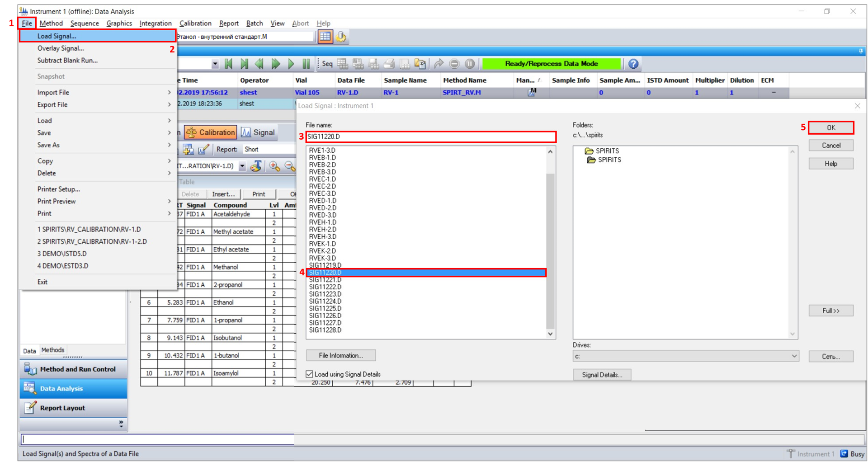This screenshot has width=868, height=462.
Task: Select the Signal view icon button
Action: [258, 132]
